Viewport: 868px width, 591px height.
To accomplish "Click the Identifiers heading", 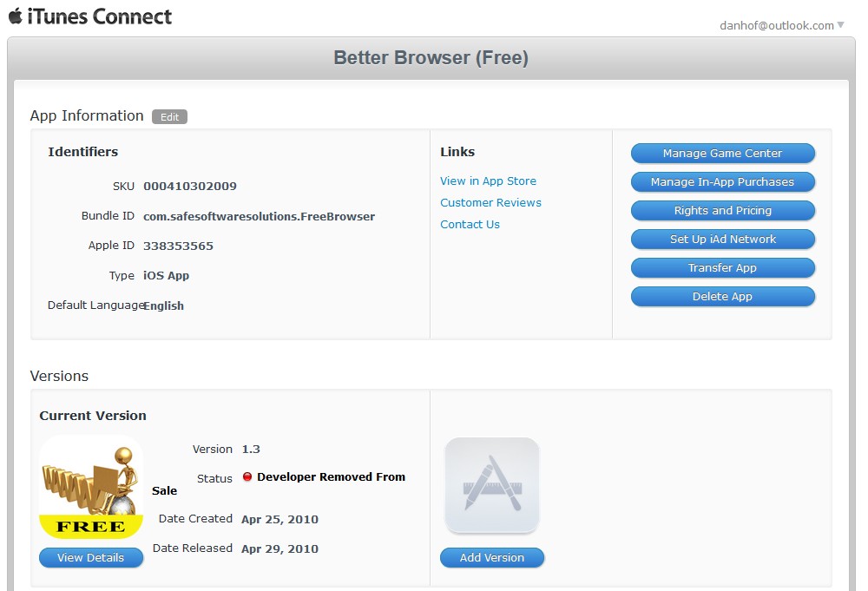I will coord(83,152).
